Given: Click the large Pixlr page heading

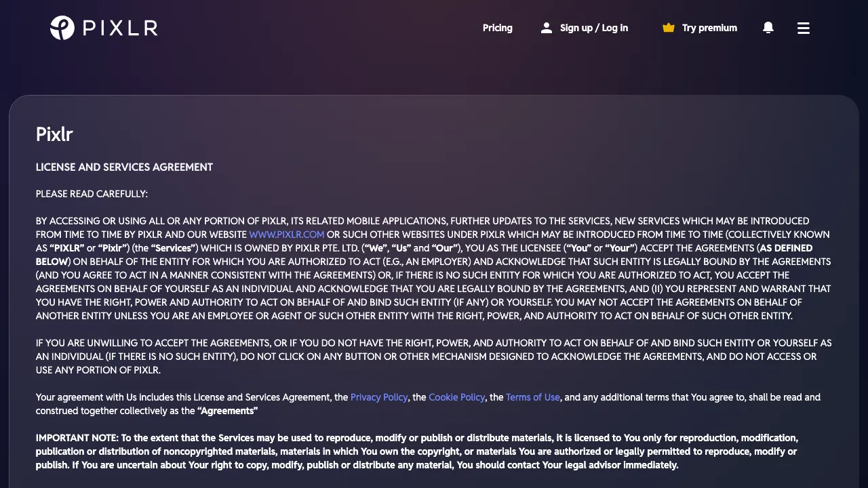Looking at the screenshot, I should pyautogui.click(x=54, y=134).
